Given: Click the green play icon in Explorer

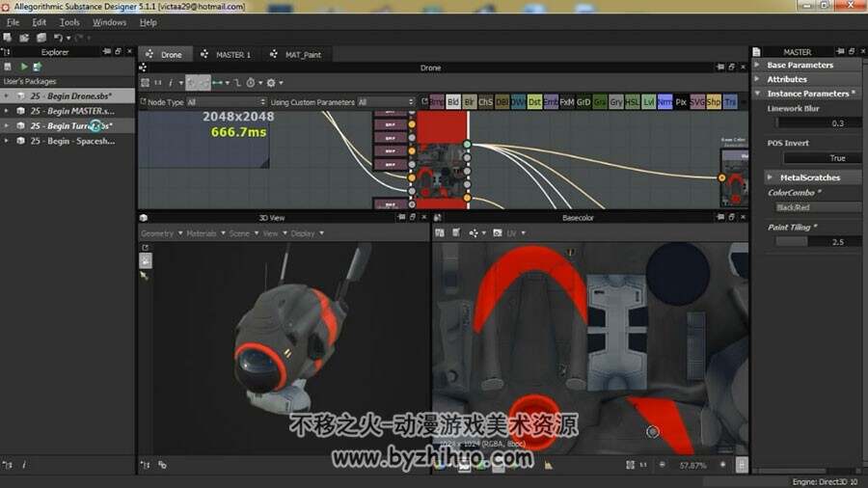Looking at the screenshot, I should (24, 67).
